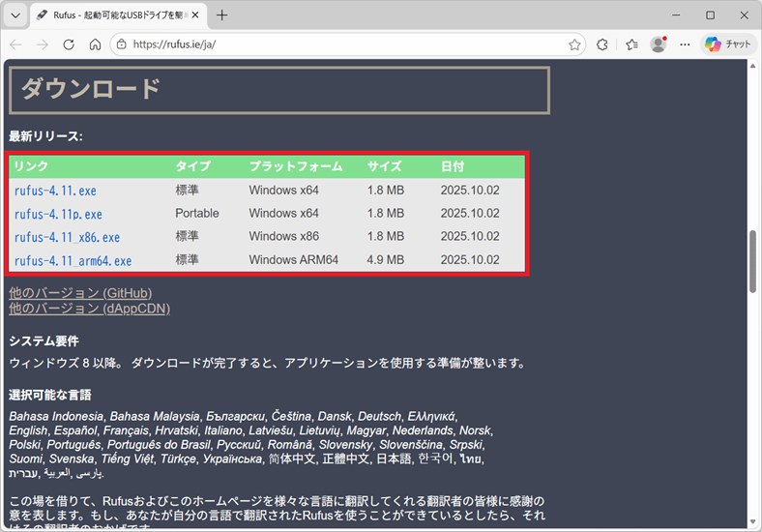Screen dimensions: 762x532
Task: Open the Copilot チャット button
Action: [x=728, y=44]
